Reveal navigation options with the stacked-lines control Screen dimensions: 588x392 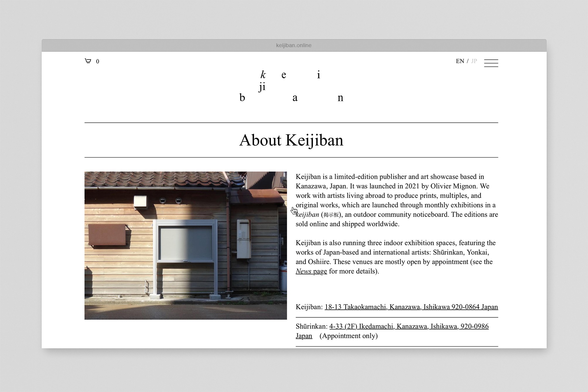click(x=491, y=63)
